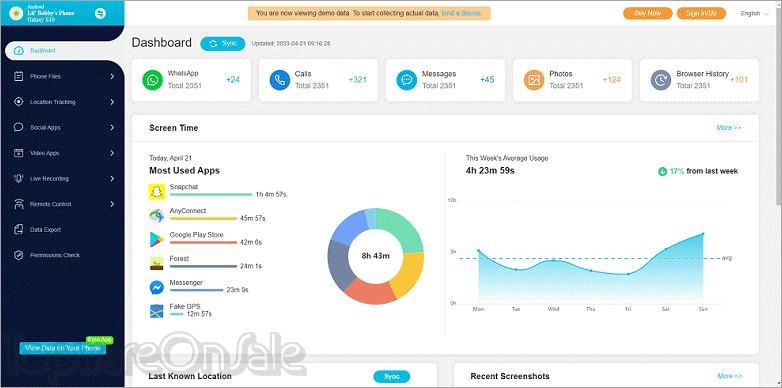Click the Sign In/Up button
This screenshot has width=782, height=388.
coord(701,13)
